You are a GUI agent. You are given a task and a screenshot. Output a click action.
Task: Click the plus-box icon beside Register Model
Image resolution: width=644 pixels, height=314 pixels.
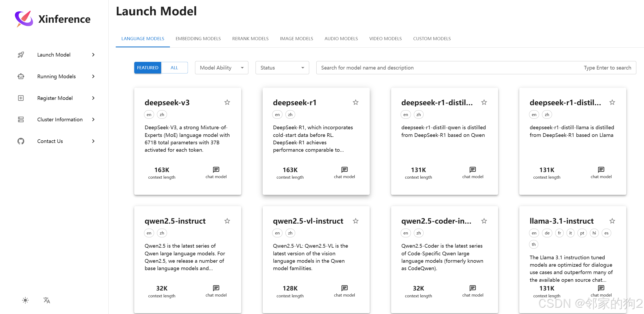click(x=21, y=98)
